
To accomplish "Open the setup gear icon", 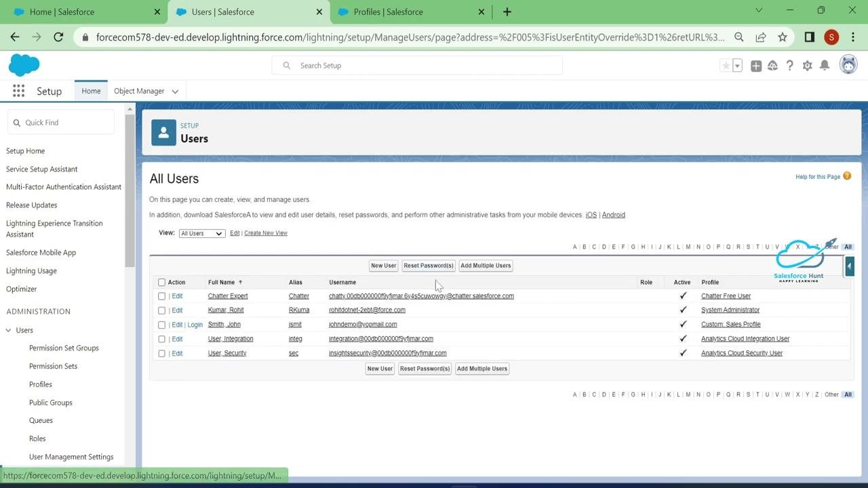I will 807,66.
